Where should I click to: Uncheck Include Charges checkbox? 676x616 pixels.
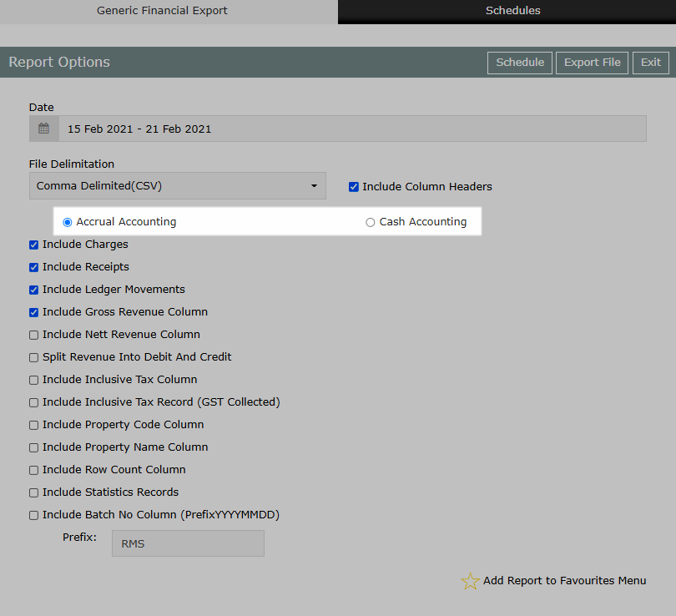33,245
